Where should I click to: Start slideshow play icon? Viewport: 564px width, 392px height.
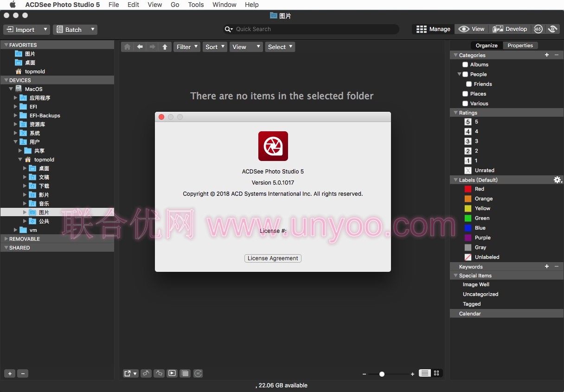coord(172,373)
